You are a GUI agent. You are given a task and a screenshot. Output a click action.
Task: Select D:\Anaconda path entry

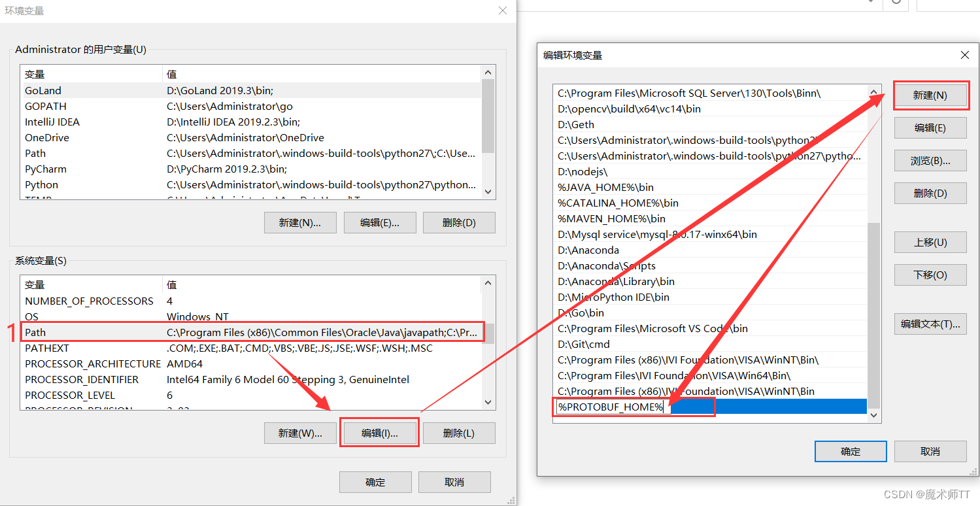point(710,250)
